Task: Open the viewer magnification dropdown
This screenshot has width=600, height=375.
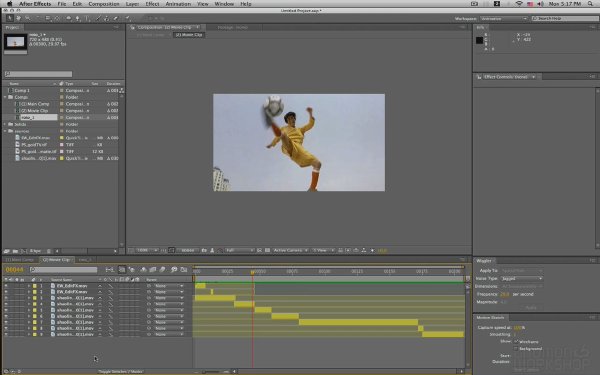Action: 147,250
